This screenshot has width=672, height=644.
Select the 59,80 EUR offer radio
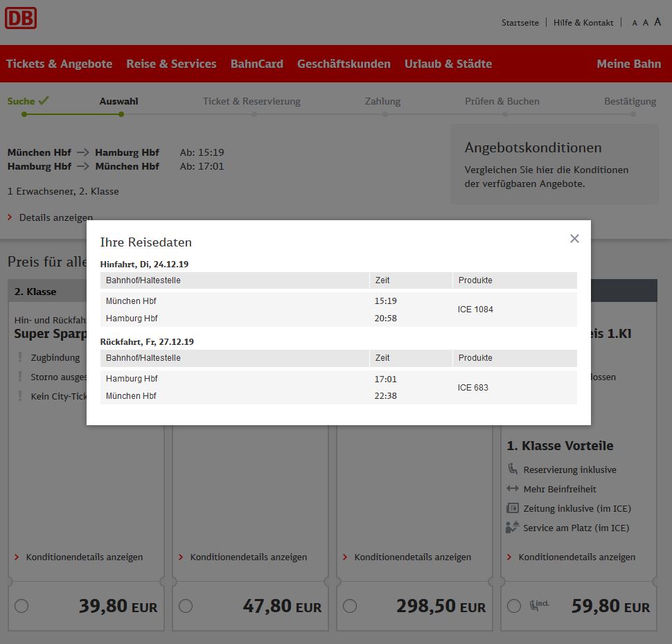(x=514, y=606)
